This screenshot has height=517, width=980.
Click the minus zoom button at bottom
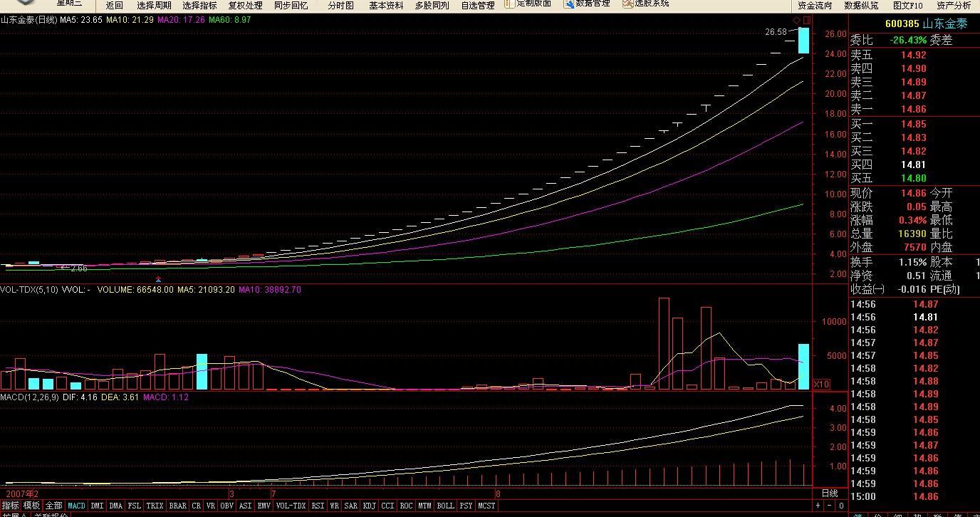tap(830, 506)
